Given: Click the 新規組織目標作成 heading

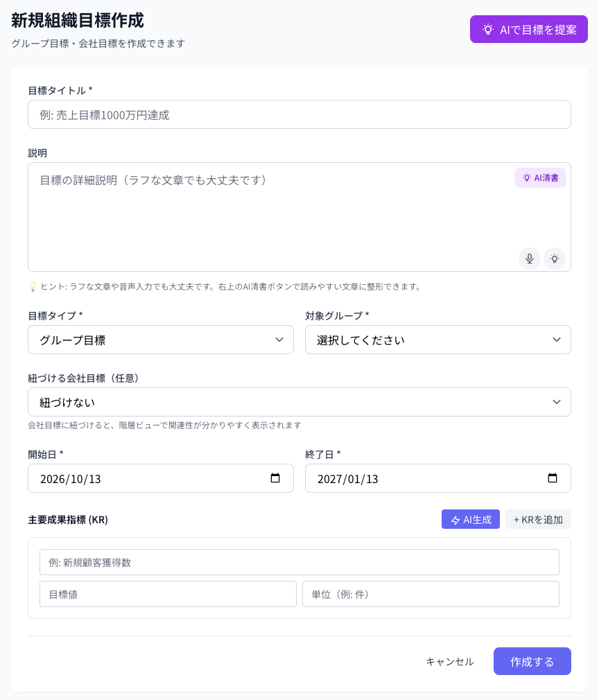Looking at the screenshot, I should coord(77,21).
